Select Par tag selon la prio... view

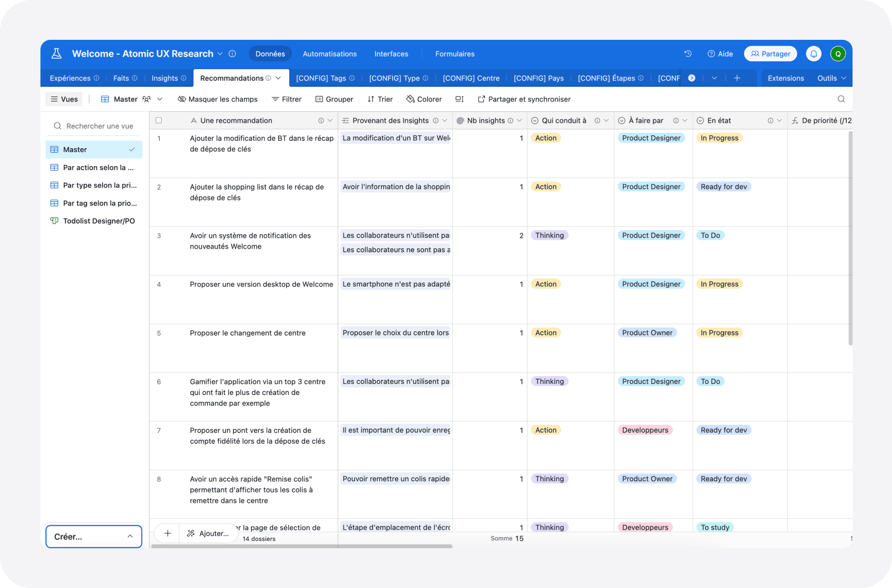point(94,203)
